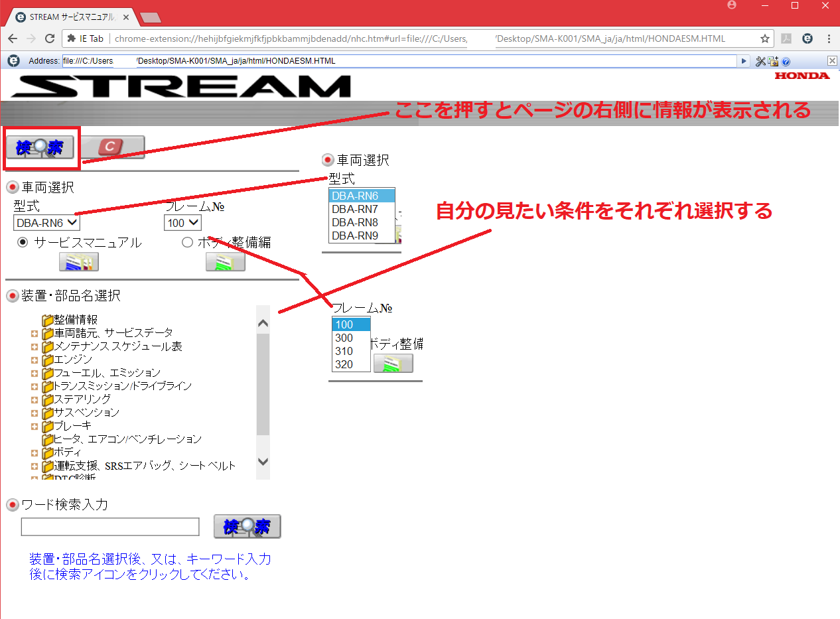Expand the サスペンション tree node
This screenshot has width=840, height=619.
click(x=35, y=413)
